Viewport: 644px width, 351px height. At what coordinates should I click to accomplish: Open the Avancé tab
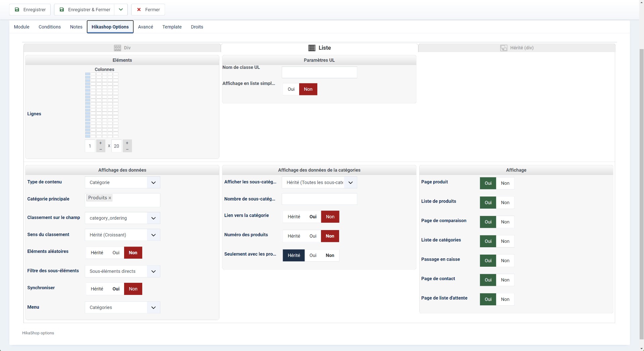coord(146,27)
